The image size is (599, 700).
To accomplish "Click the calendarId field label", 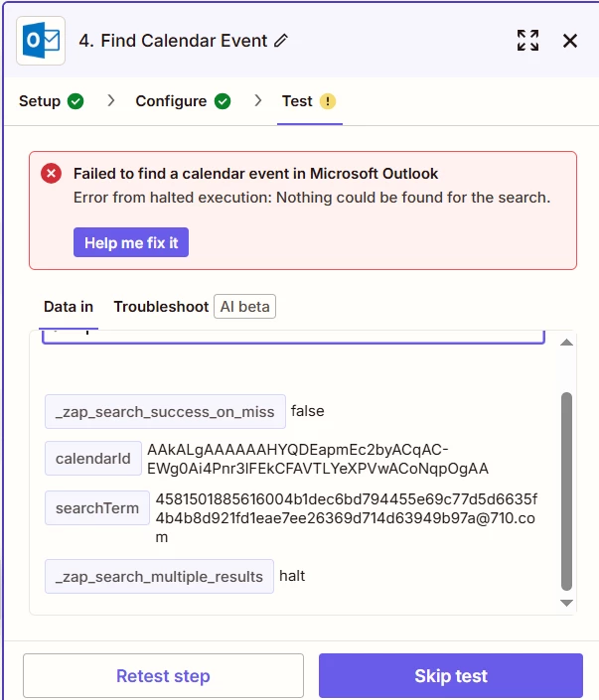I will tap(93, 459).
